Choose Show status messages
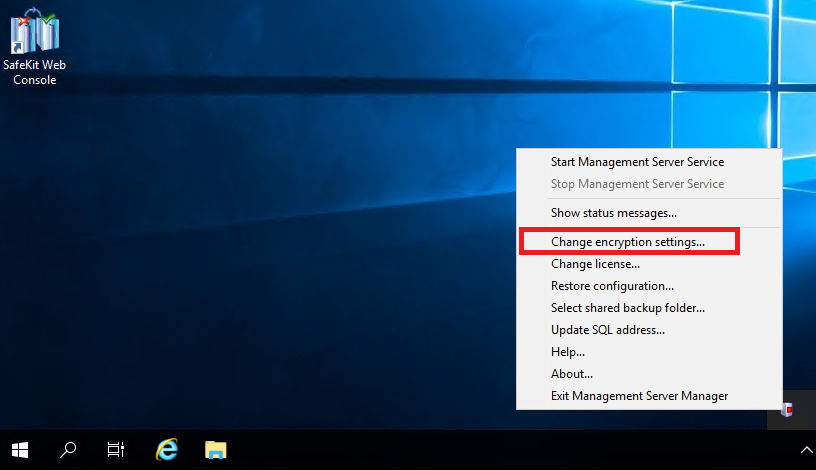The height and width of the screenshot is (470, 816). (x=613, y=213)
